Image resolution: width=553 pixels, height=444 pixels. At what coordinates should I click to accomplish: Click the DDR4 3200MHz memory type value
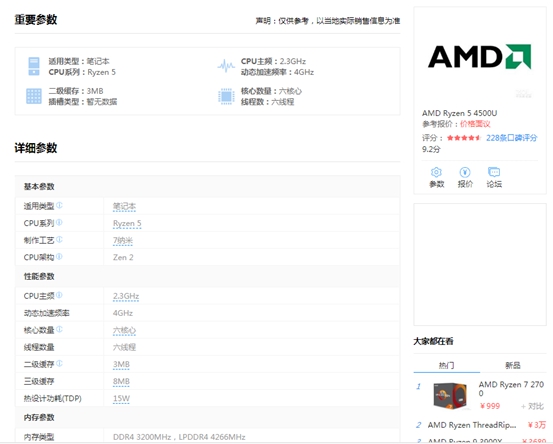pos(179,437)
